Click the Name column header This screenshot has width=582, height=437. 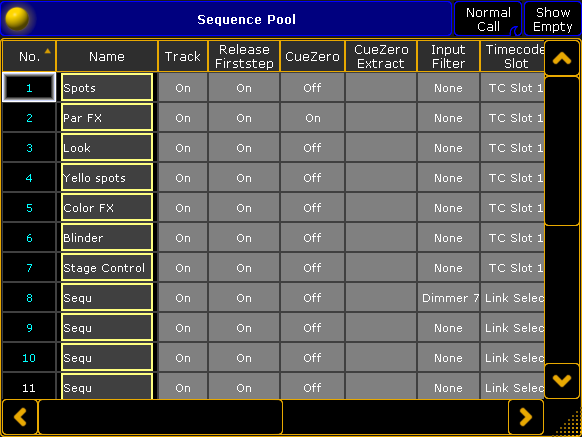[x=107, y=56]
